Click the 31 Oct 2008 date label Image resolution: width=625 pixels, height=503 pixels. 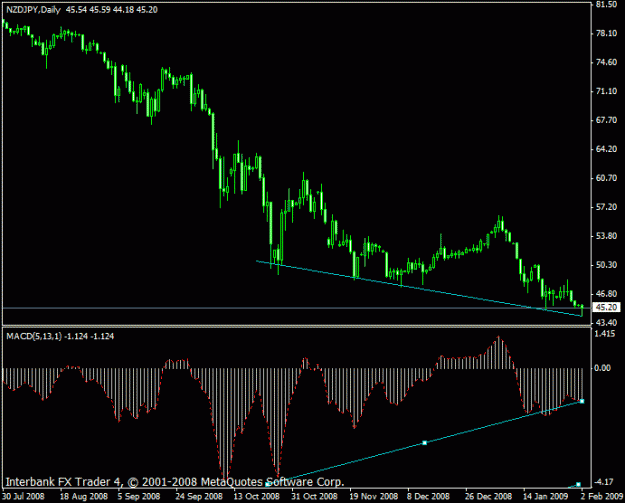click(x=314, y=496)
